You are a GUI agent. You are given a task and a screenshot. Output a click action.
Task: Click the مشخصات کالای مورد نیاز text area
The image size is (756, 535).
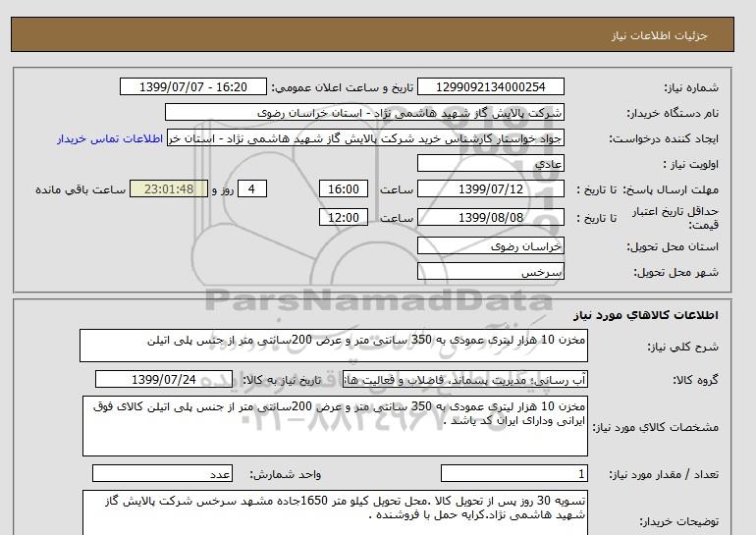pos(334,426)
